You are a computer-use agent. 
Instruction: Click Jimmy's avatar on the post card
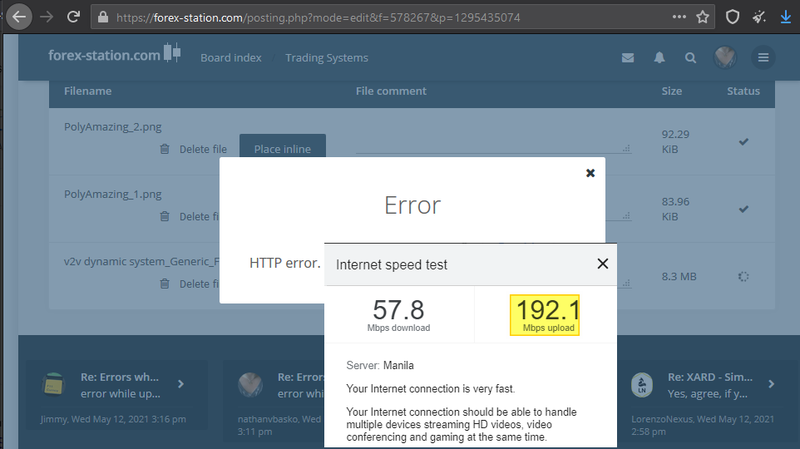coord(53,384)
